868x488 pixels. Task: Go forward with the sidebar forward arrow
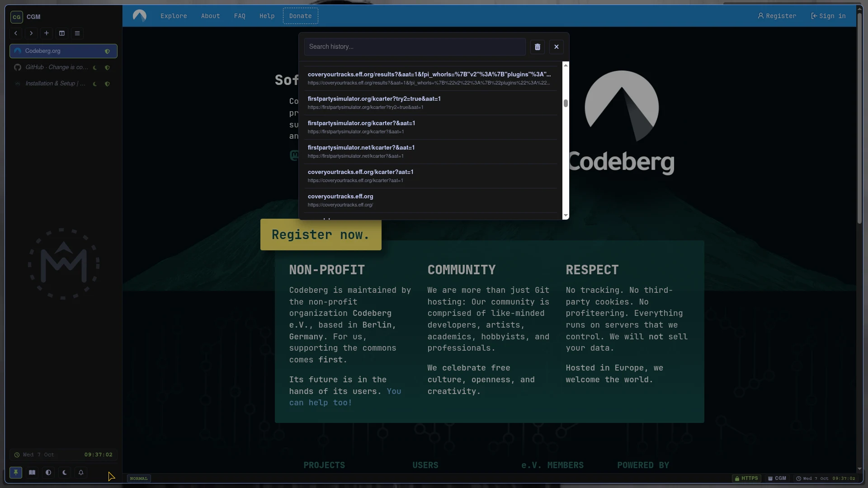tap(31, 33)
